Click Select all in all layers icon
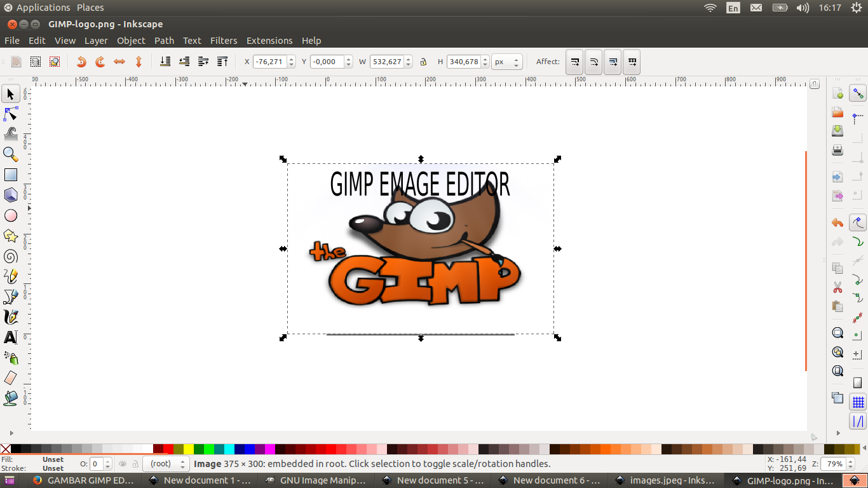 tap(36, 62)
